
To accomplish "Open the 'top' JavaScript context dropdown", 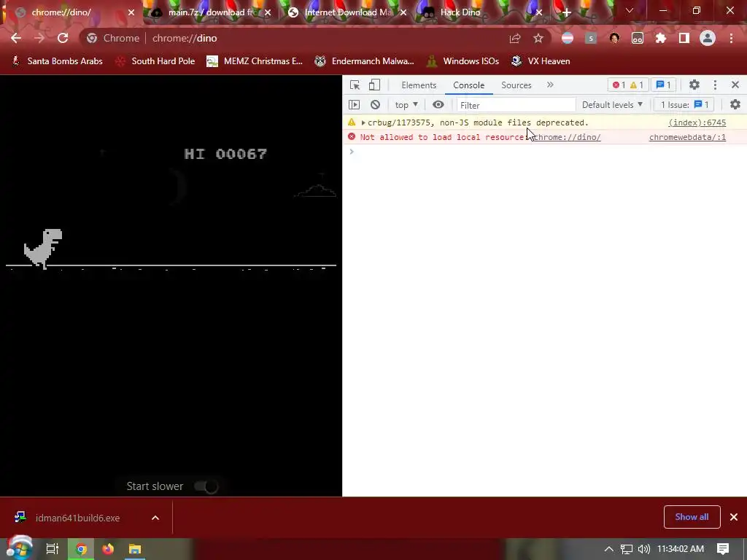I will click(x=406, y=105).
